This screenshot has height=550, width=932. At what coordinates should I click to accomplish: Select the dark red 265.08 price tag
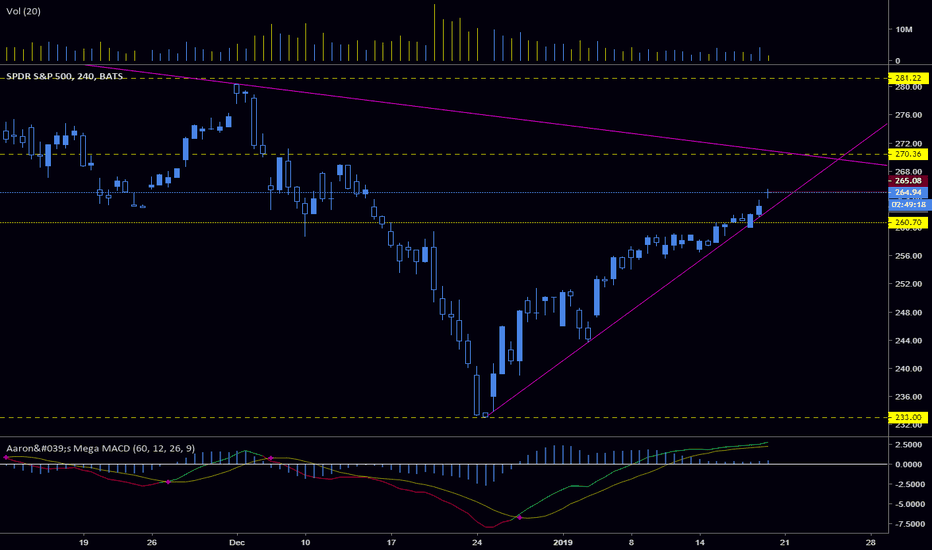coord(908,181)
